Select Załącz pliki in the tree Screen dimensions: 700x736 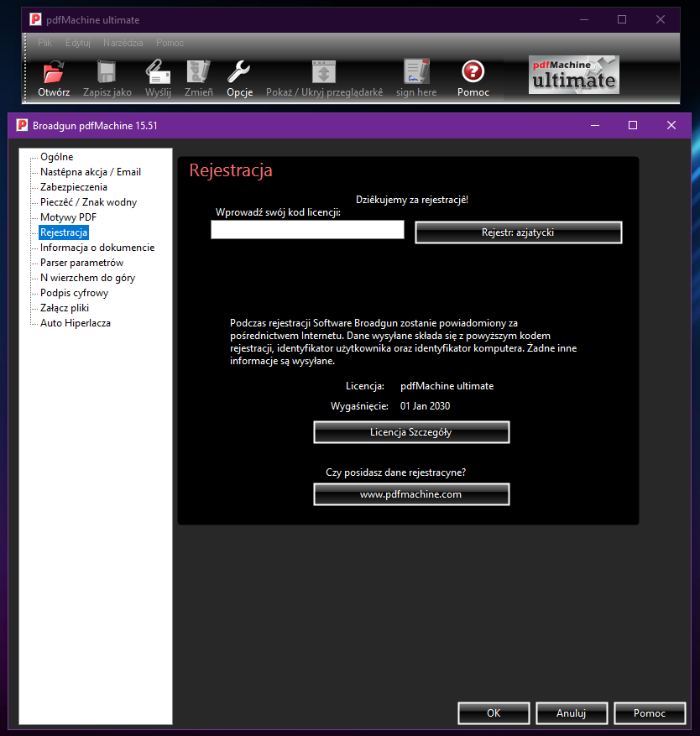click(x=65, y=307)
